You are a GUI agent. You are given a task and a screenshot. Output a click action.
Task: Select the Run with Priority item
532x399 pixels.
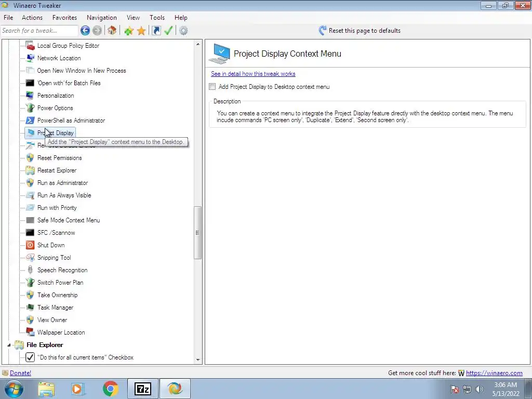coord(57,208)
